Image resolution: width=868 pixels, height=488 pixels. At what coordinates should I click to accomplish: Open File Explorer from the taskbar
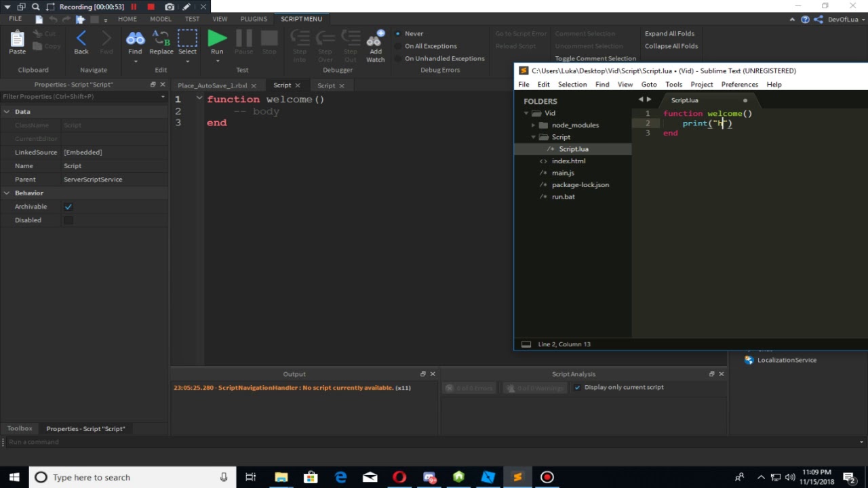tap(281, 477)
